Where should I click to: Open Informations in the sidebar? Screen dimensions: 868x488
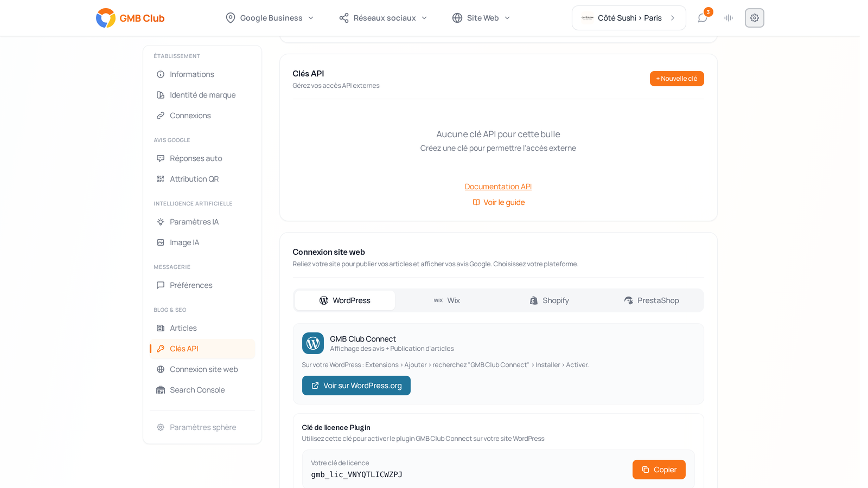tap(202, 74)
